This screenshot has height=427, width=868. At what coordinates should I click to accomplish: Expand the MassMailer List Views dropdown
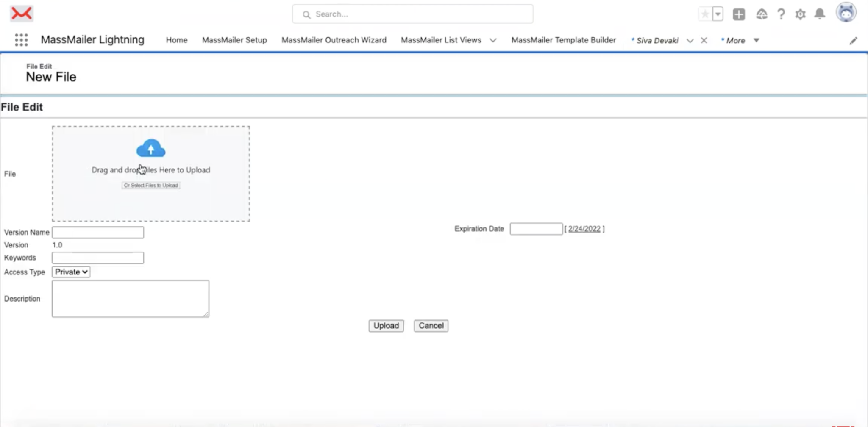pos(493,40)
